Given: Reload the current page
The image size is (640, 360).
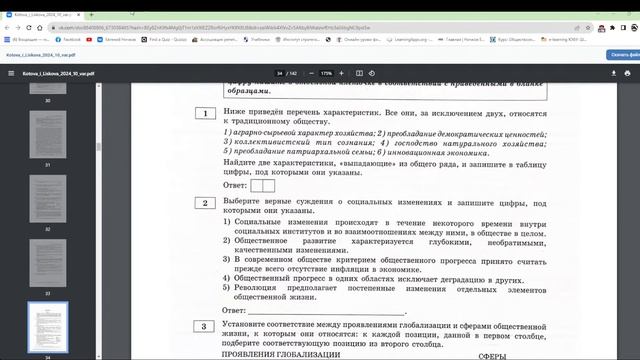Looking at the screenshot, I should [x=29, y=28].
